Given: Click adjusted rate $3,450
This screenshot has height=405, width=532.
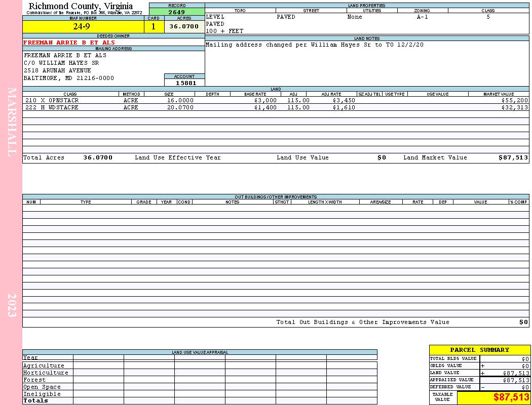Looking at the screenshot, I should [344, 101].
